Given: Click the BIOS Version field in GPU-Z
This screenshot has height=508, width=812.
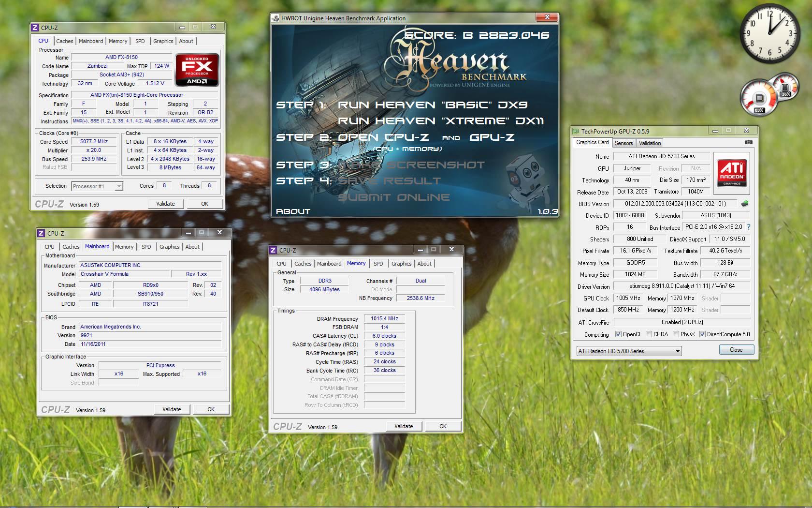Looking at the screenshot, I should [675, 204].
